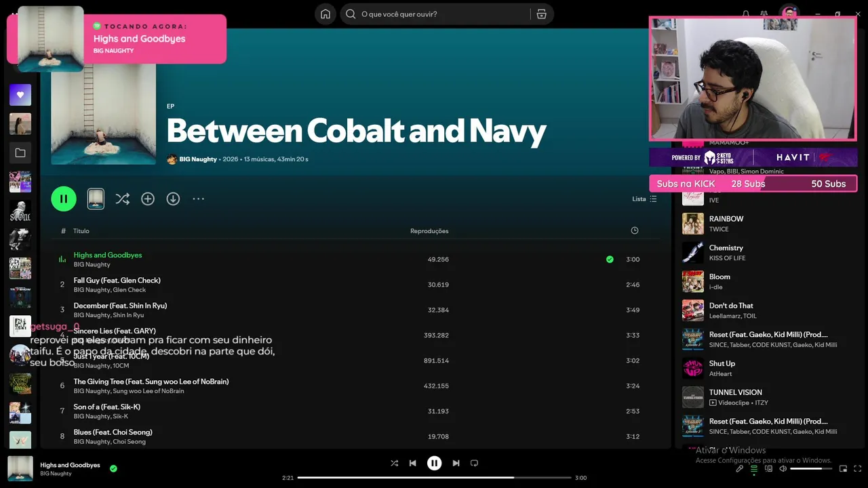868x488 pixels.
Task: Play track December (Feat. Shin In Ryu)
Action: click(x=120, y=306)
